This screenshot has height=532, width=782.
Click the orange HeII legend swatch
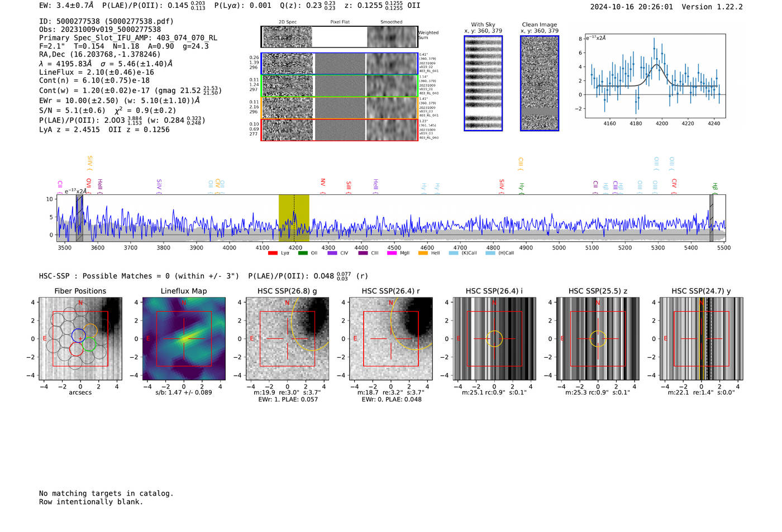pos(423,253)
